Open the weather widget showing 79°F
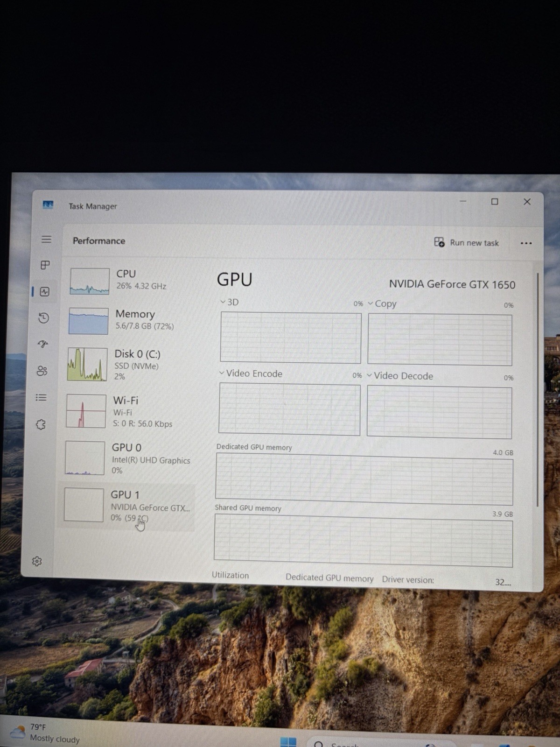Screen dimensions: 560x747 pos(44,733)
